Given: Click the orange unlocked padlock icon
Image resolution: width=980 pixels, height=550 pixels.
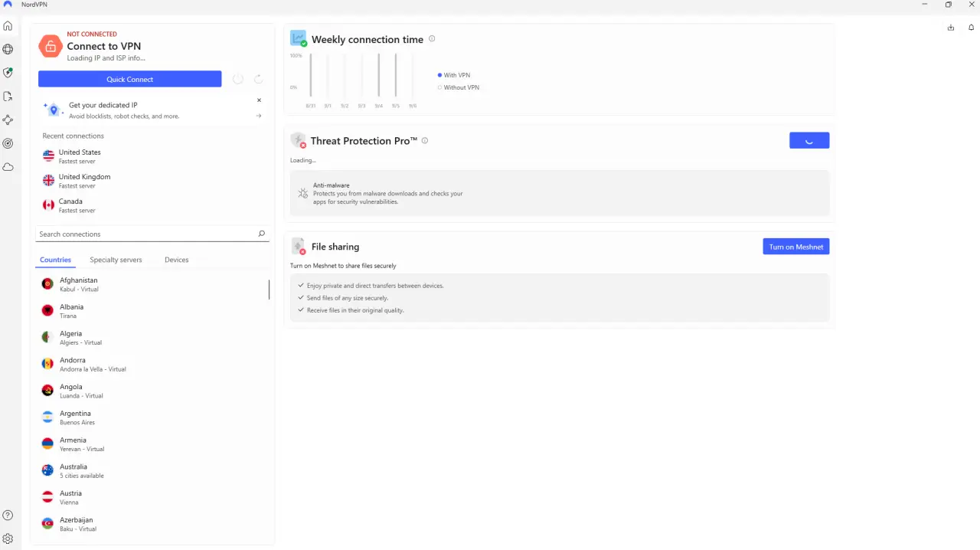Looking at the screenshot, I should tap(51, 46).
